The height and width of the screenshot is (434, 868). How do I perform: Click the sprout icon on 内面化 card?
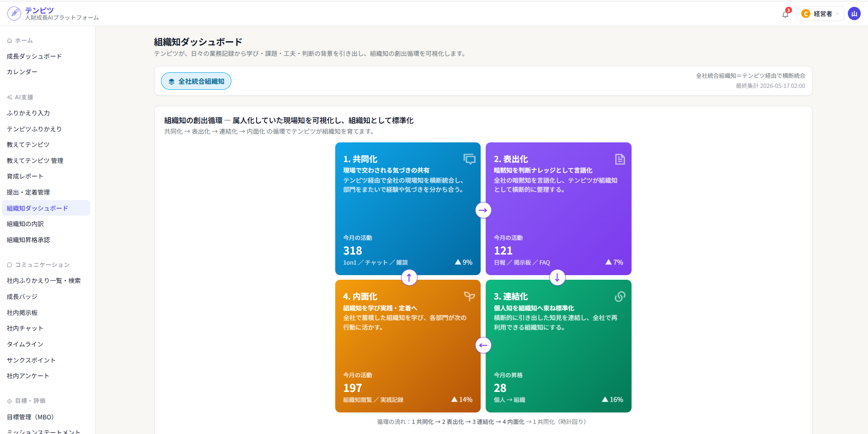tap(469, 297)
